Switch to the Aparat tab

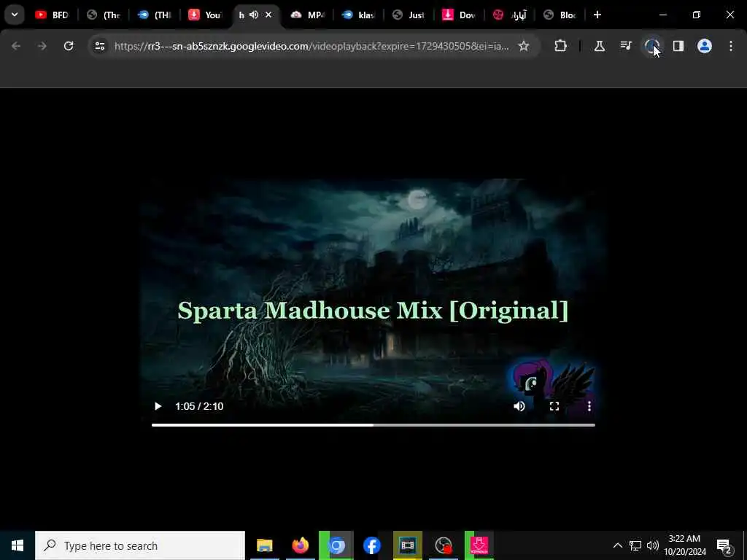510,15
